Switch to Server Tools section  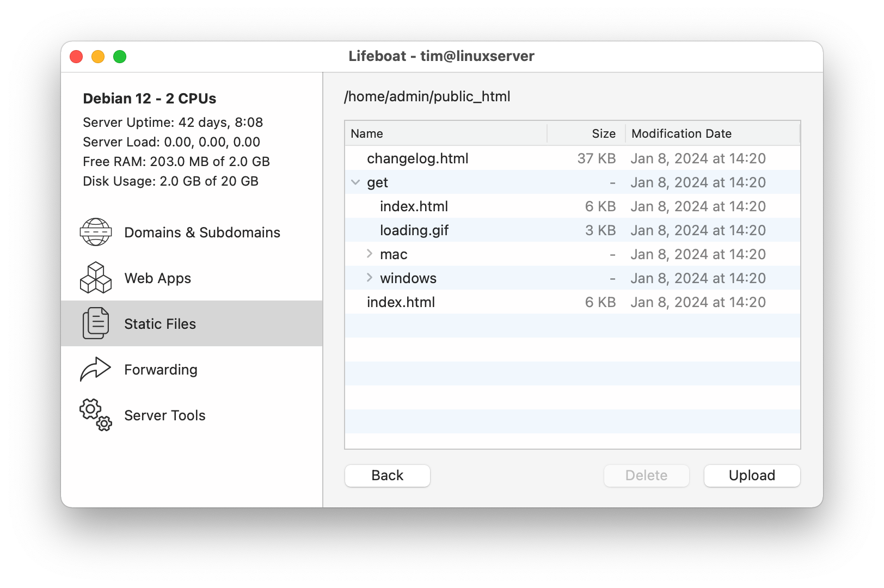(x=164, y=415)
